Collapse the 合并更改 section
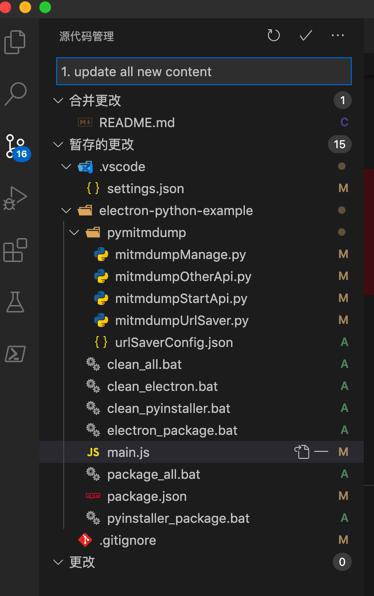This screenshot has width=374, height=596. pyautogui.click(x=58, y=101)
